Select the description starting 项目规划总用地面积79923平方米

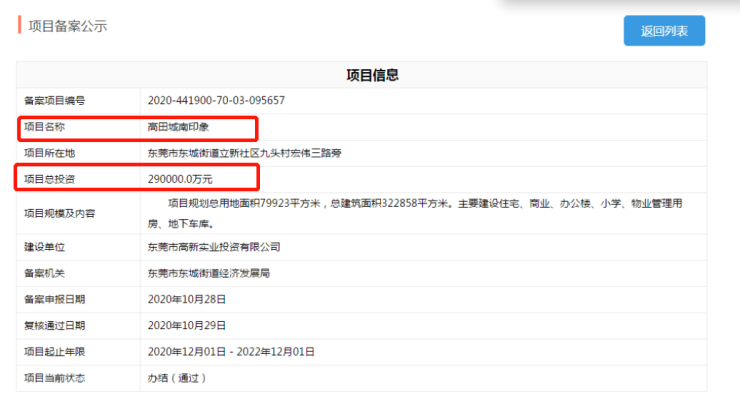point(415,213)
